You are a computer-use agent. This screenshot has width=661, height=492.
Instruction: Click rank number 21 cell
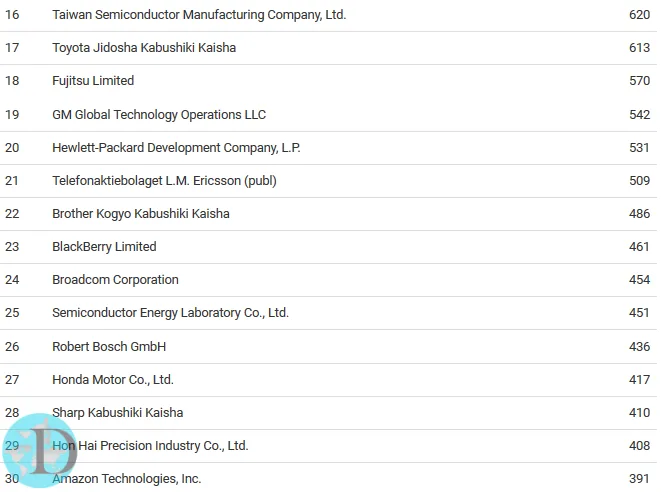[12, 181]
